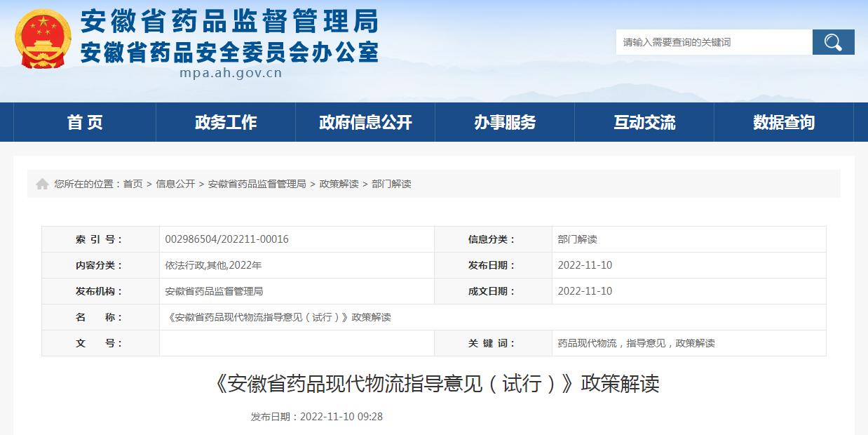Click the 索引号 value 002986504/202211-00016
The width and height of the screenshot is (868, 435).
point(226,239)
